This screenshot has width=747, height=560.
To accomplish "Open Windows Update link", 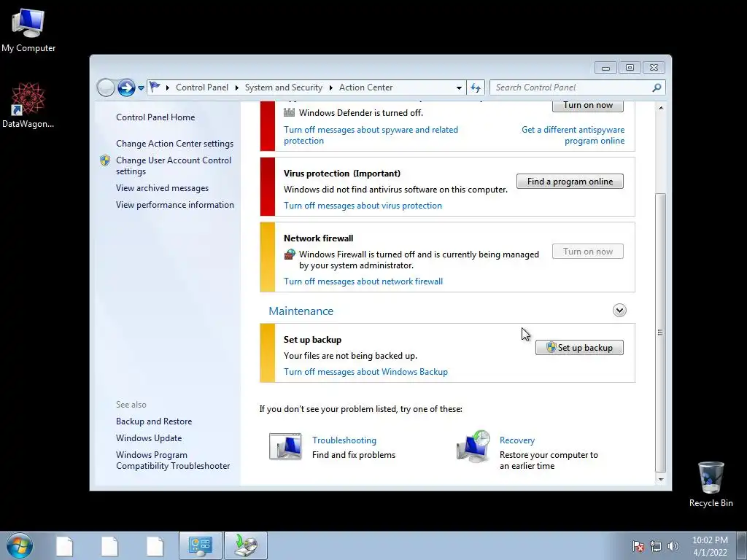I will [149, 438].
